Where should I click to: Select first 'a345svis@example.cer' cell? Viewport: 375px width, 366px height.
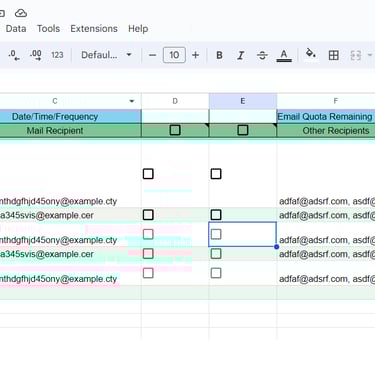pos(70,215)
